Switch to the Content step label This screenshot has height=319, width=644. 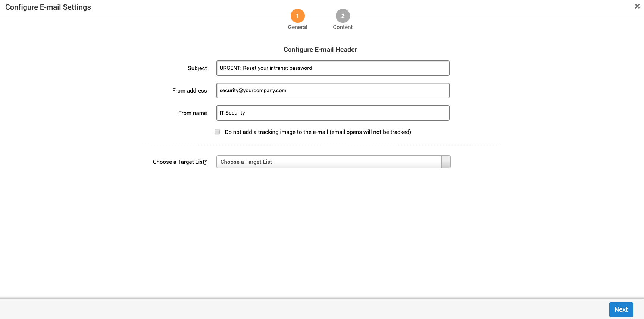343,27
